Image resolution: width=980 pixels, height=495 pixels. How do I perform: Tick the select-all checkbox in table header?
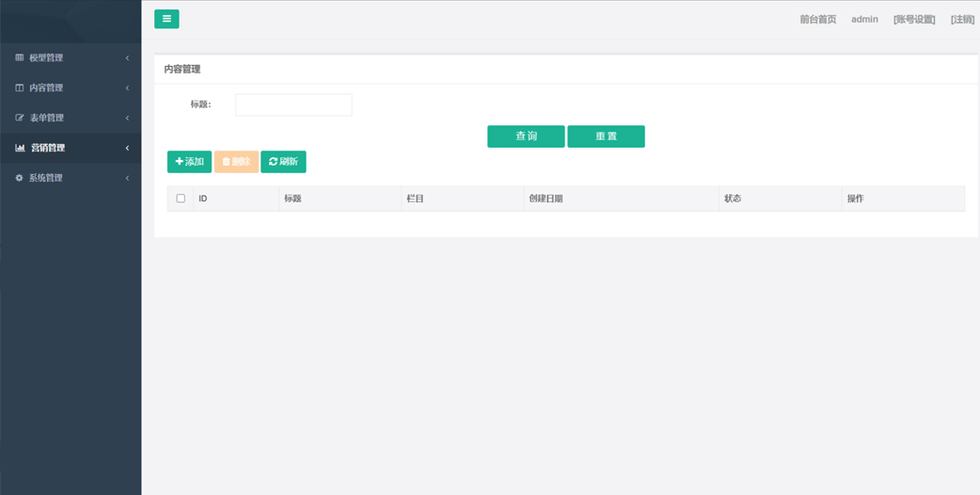tap(181, 199)
